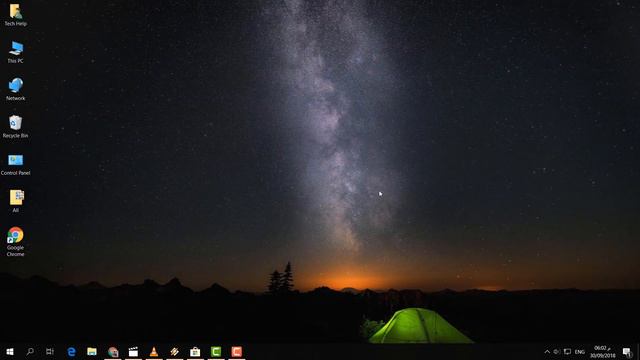Open the green Camtasia taskbar icon
Screen dimensions: 640x360
pos(216,351)
